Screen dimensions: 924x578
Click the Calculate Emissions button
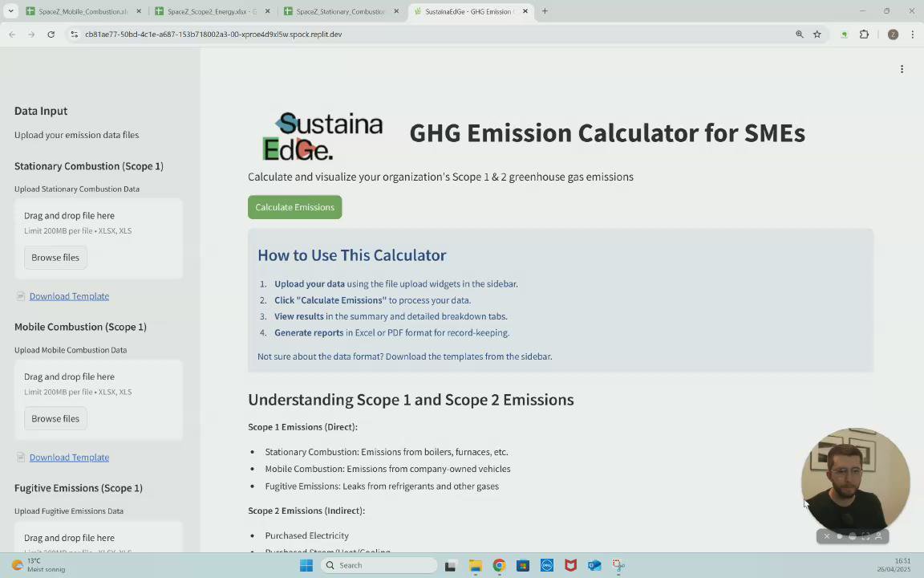[x=294, y=207]
